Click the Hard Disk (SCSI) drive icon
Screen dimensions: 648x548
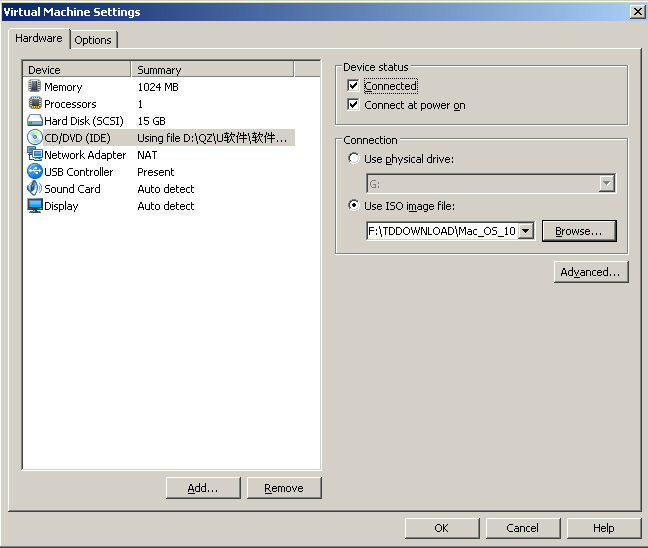[x=35, y=121]
